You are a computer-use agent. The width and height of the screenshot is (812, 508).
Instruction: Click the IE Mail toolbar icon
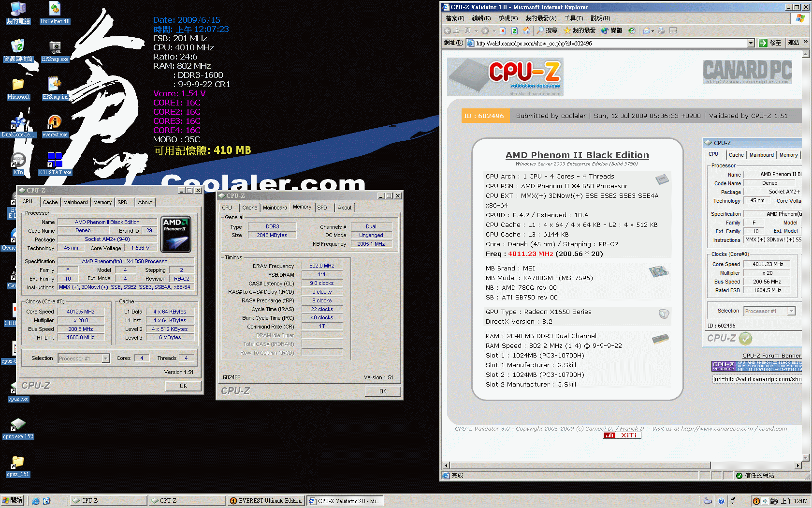click(647, 30)
